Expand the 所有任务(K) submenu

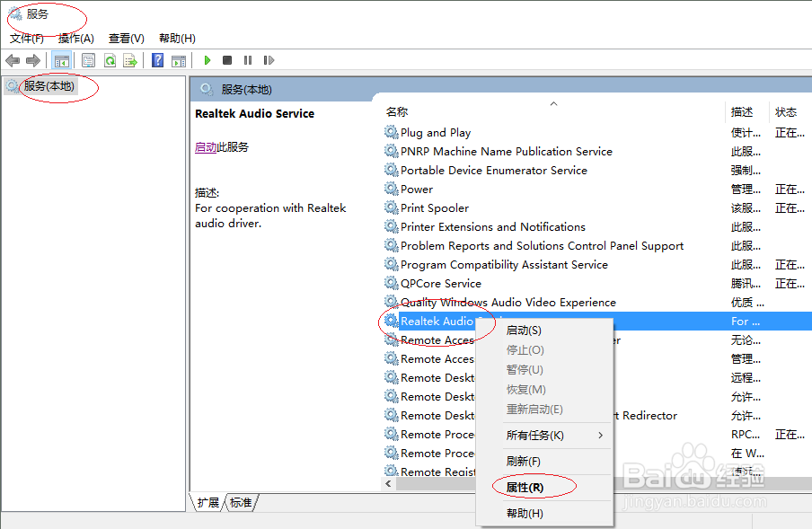pos(544,436)
